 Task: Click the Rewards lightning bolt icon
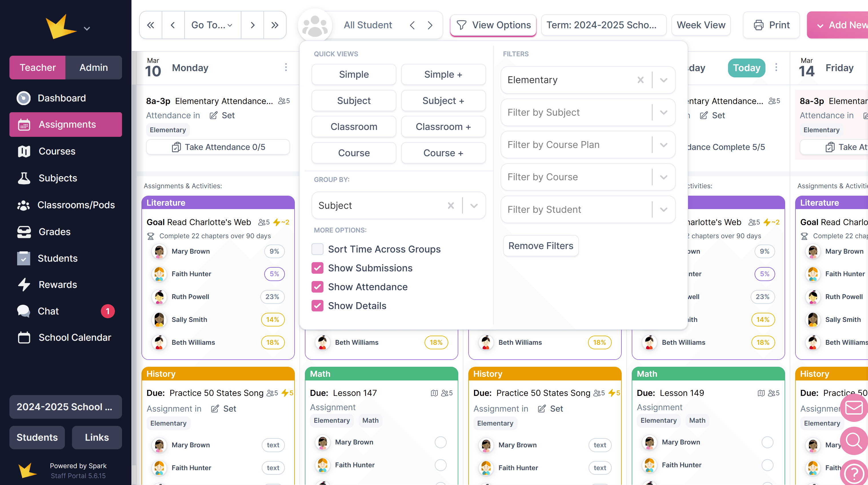(x=24, y=284)
